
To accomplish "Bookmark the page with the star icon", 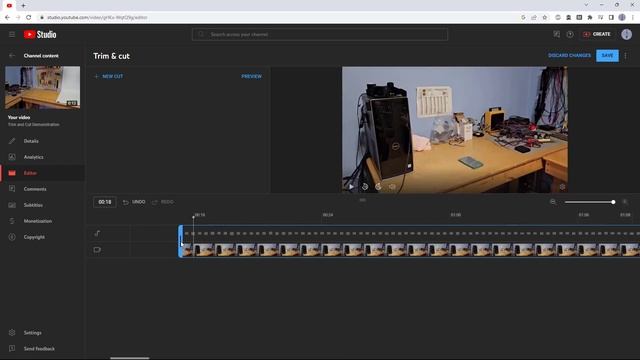I will click(x=544, y=18).
